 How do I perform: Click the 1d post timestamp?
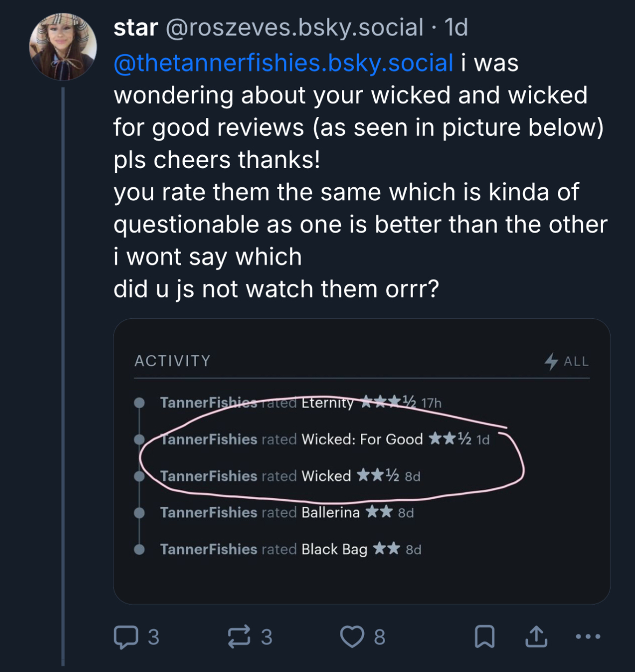point(456,28)
